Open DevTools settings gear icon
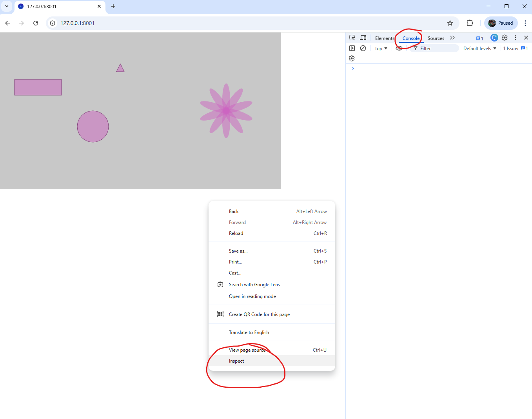The image size is (532, 419). coord(505,38)
